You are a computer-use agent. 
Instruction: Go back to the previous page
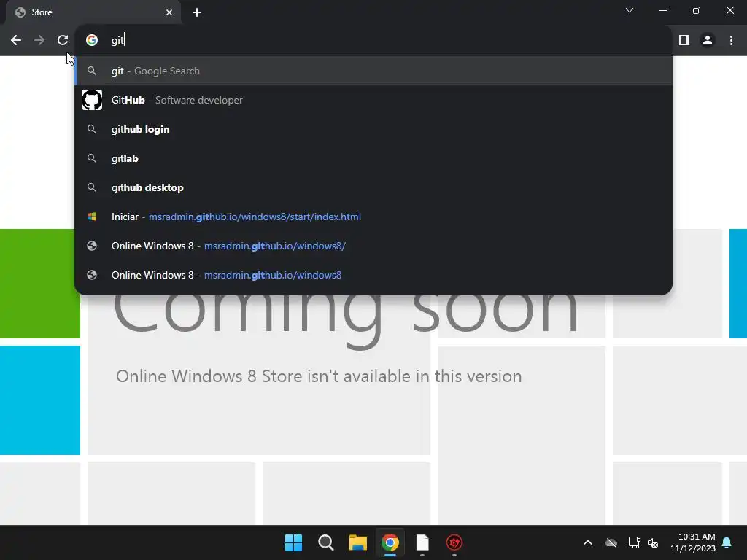(16, 40)
